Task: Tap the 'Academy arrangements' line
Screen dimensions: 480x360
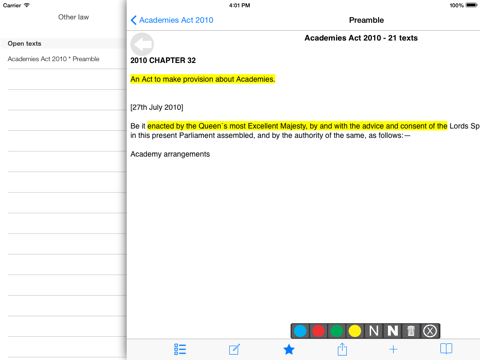Action: [170, 154]
